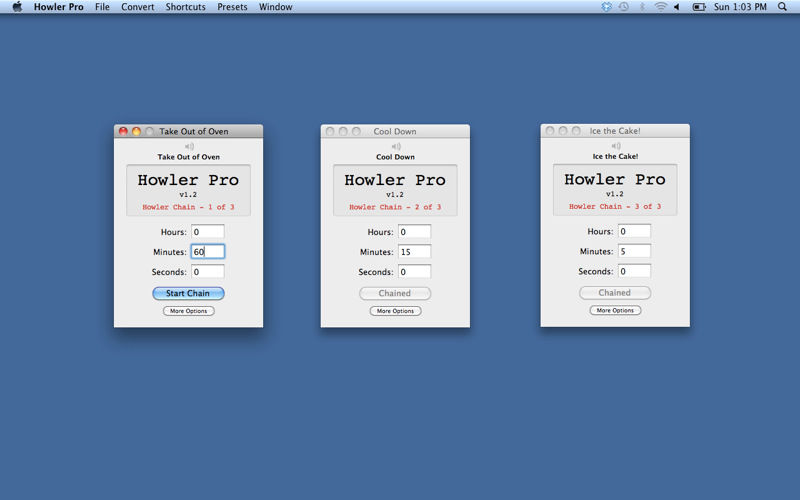This screenshot has width=800, height=500.
Task: Open the Presets menu
Action: click(x=232, y=7)
